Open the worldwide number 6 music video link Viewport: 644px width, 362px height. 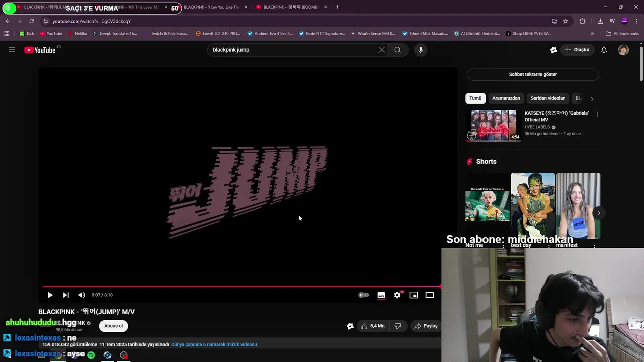(x=214, y=344)
